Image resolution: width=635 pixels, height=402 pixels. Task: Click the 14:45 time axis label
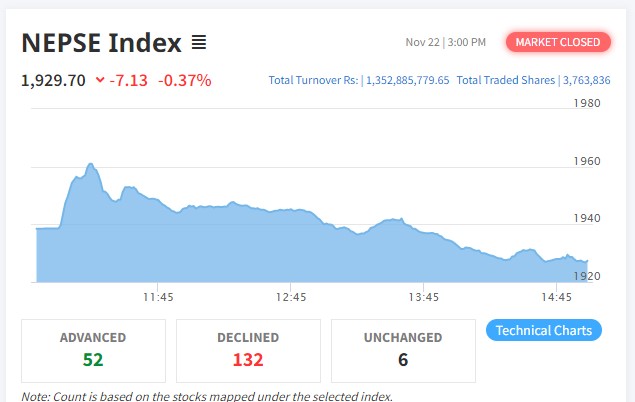click(x=556, y=297)
